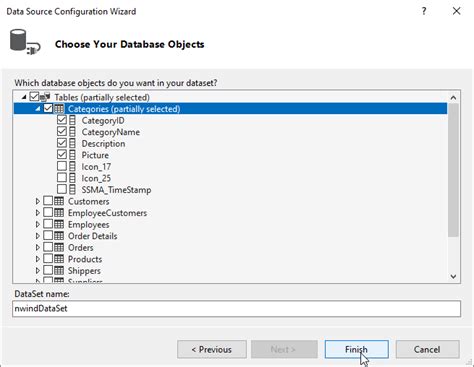Expand the Order Details table node

click(x=38, y=236)
